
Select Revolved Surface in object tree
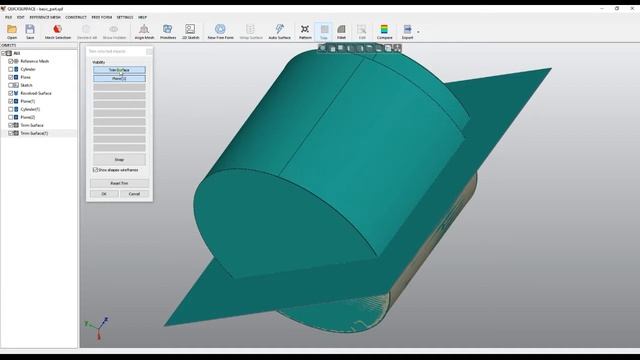pyautogui.click(x=36, y=93)
